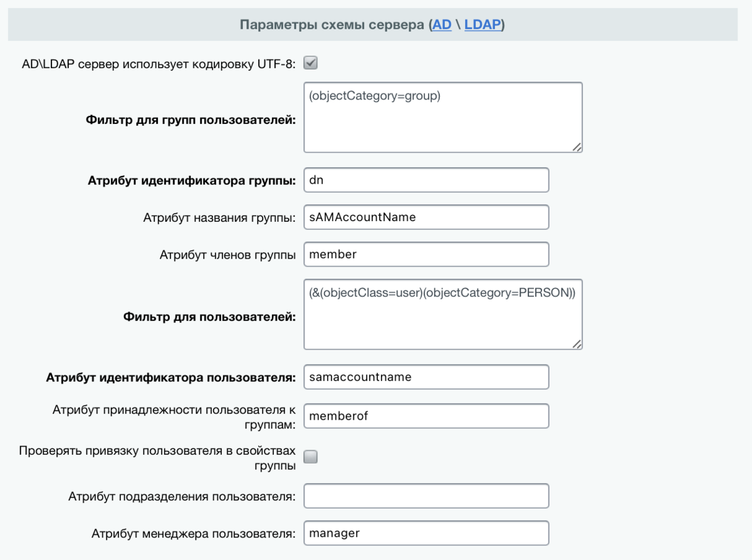
Task: Click the users filter textarea with objectClass=user
Action: (x=443, y=314)
